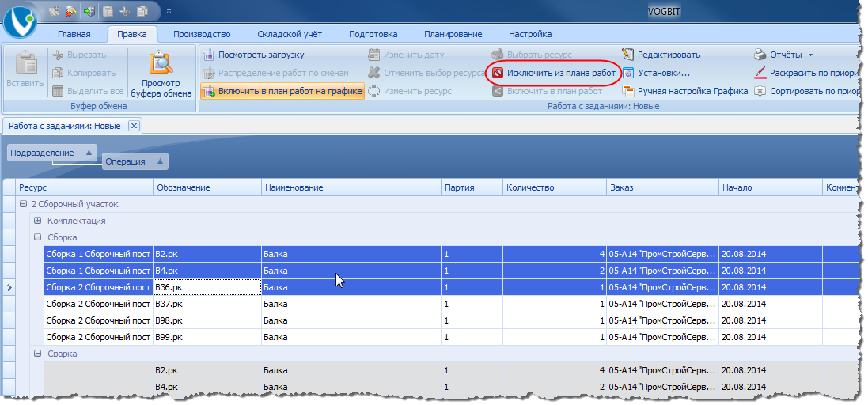Click the Исключить из плана работ button label

(561, 73)
